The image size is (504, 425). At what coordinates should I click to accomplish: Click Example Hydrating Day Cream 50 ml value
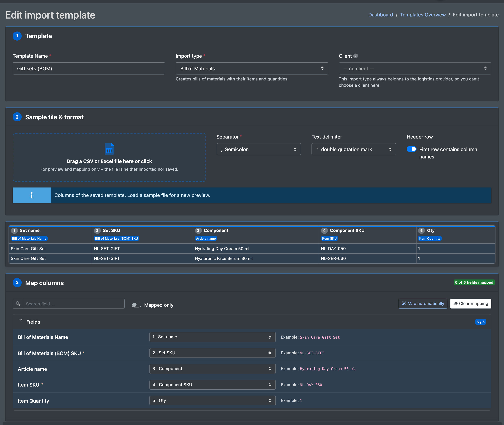point(327,369)
